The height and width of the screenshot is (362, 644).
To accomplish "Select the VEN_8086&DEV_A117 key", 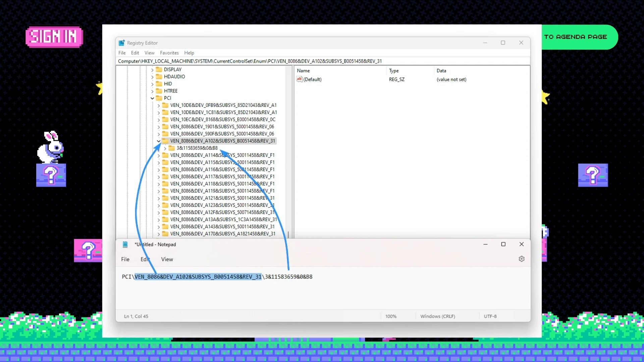I will [x=222, y=177].
